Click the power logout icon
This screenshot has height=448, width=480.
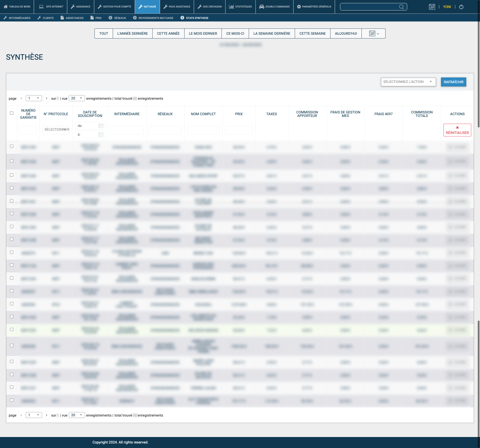pos(461,7)
